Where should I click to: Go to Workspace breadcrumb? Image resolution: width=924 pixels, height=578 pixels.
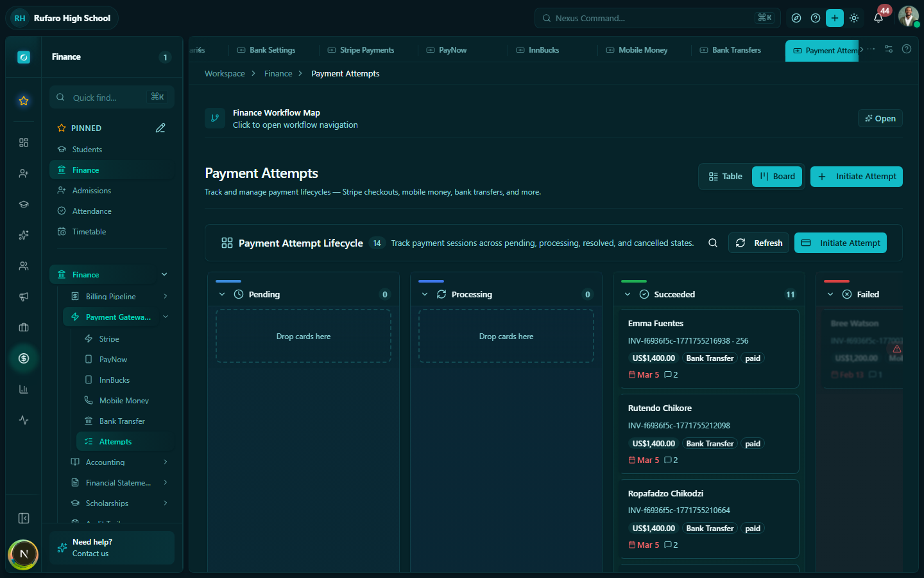[225, 74]
